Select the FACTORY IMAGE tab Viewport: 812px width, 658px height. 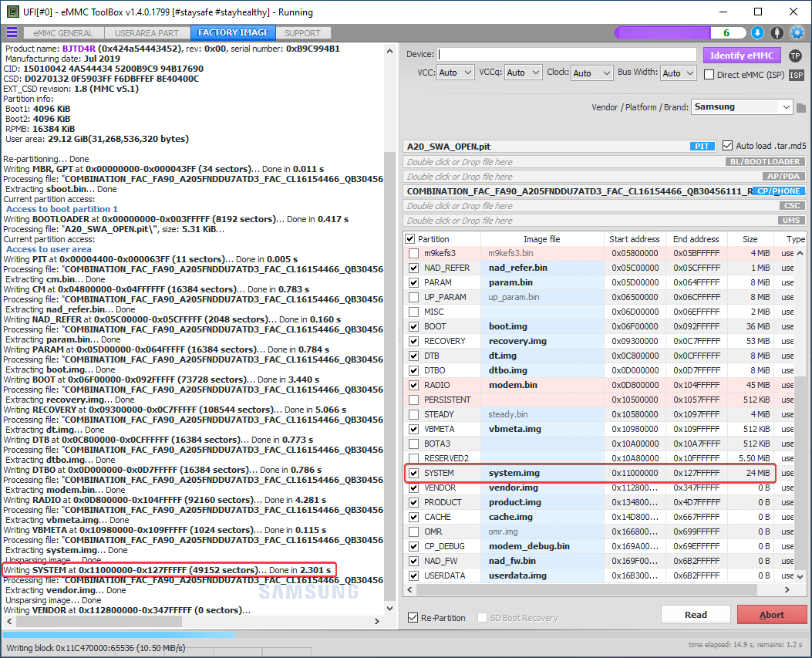click(x=233, y=32)
